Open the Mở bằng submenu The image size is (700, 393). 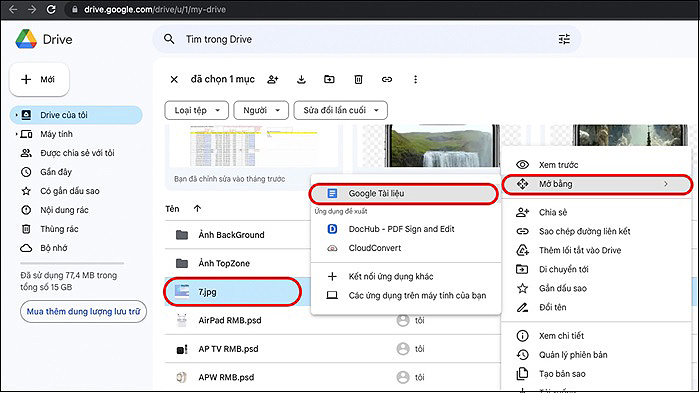[x=597, y=184]
